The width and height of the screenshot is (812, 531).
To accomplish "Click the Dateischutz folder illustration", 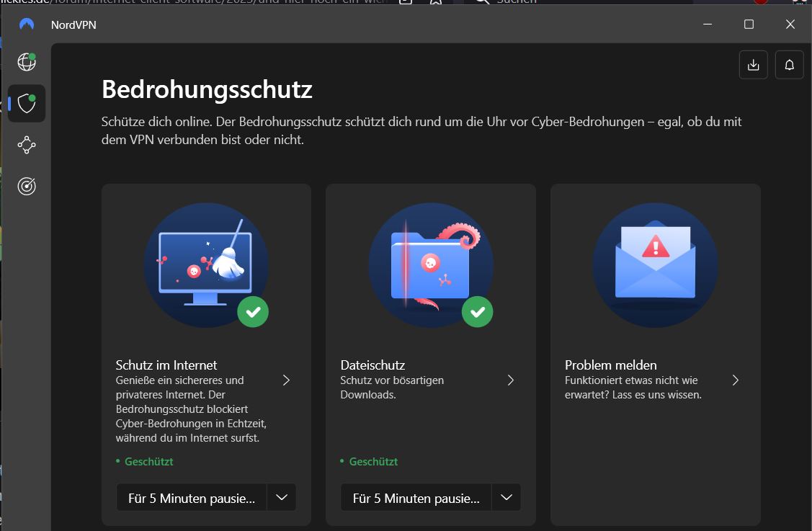I will click(431, 265).
